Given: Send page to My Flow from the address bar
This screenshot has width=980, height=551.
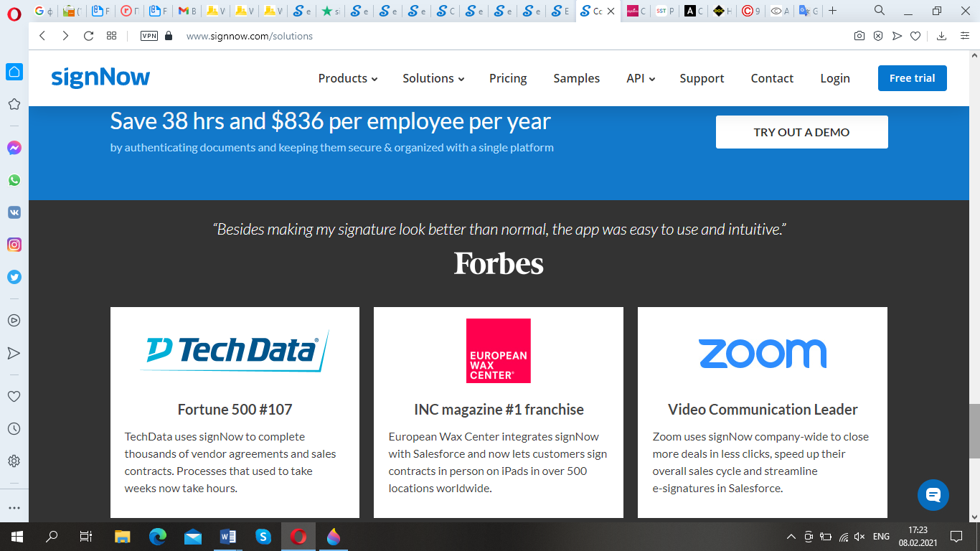Looking at the screenshot, I should pyautogui.click(x=897, y=36).
